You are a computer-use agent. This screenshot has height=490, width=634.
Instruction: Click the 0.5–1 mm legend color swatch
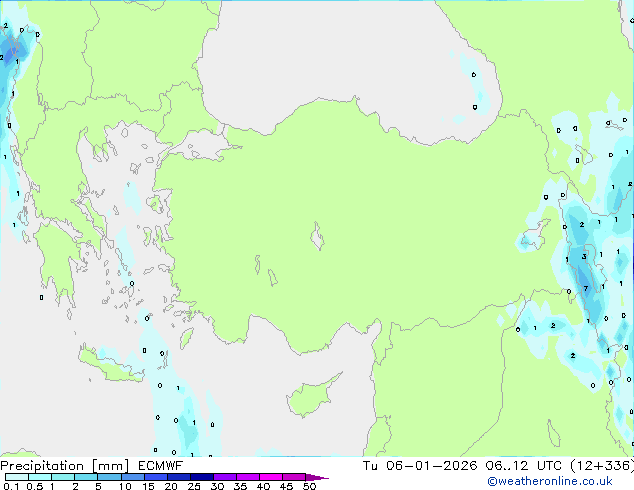(x=40, y=477)
